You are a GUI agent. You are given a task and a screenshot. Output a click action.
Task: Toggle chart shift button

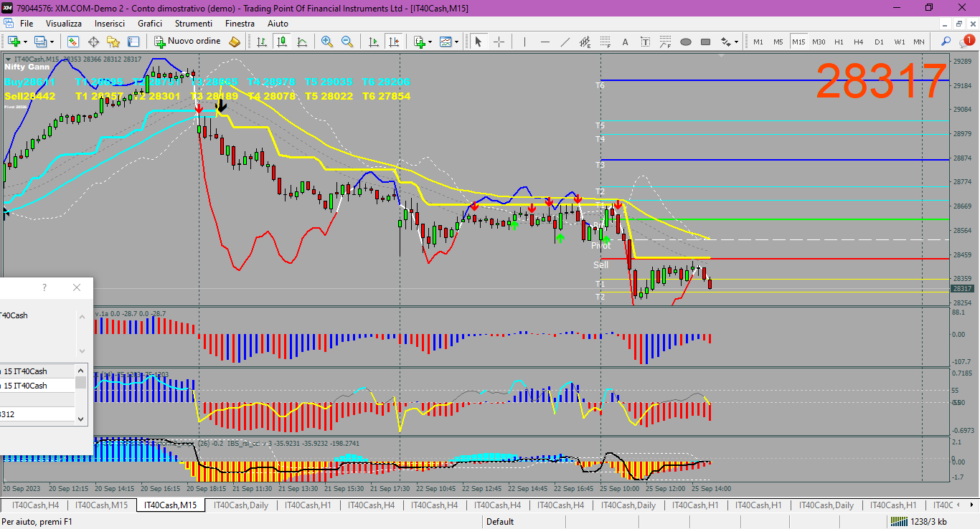pos(392,42)
